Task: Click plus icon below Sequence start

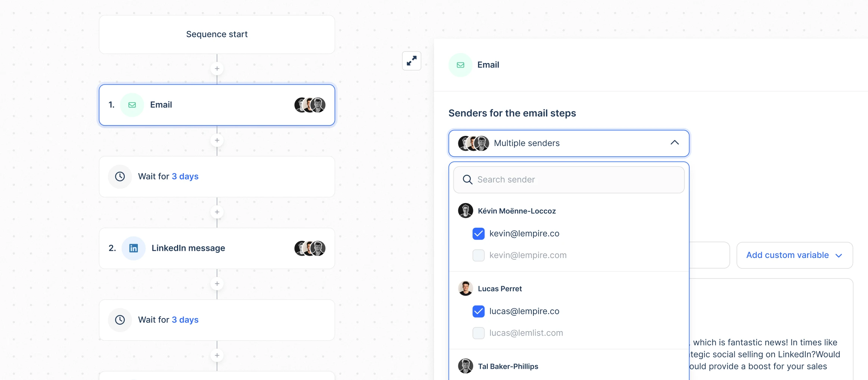Action: click(x=217, y=69)
